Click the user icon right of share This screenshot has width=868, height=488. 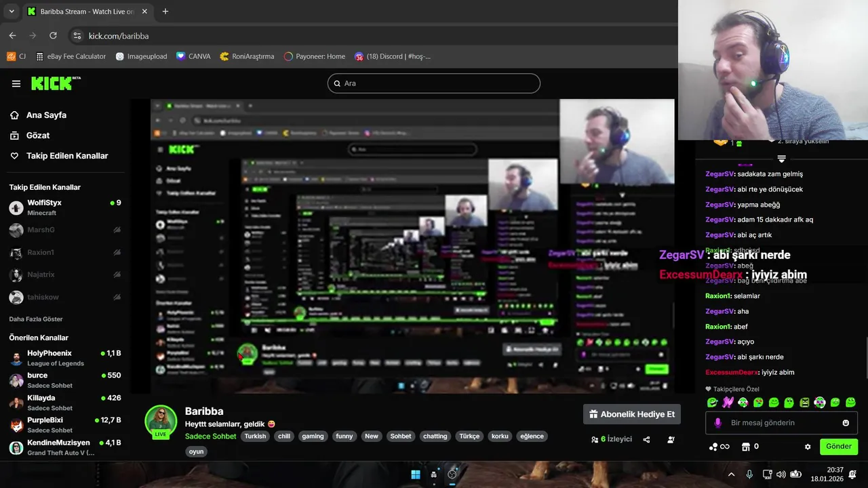coord(671,439)
